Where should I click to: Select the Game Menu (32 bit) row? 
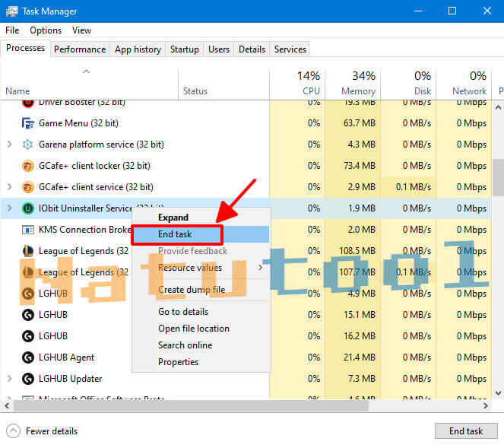(246, 123)
